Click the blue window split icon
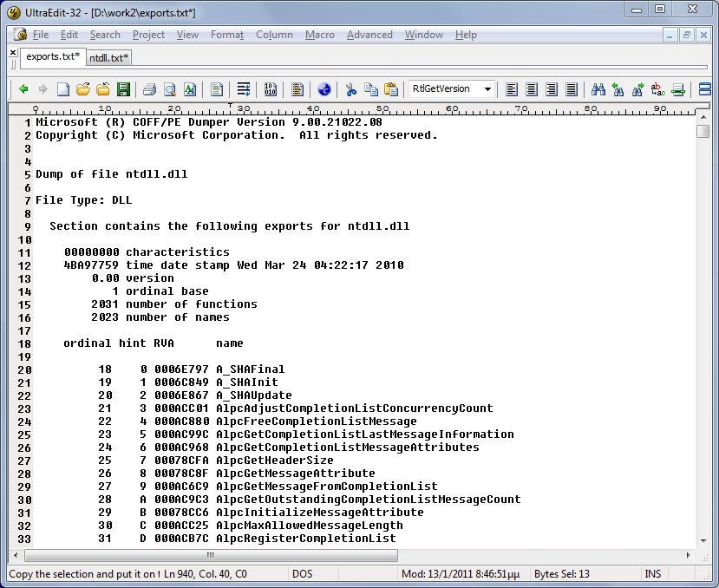 [705, 89]
